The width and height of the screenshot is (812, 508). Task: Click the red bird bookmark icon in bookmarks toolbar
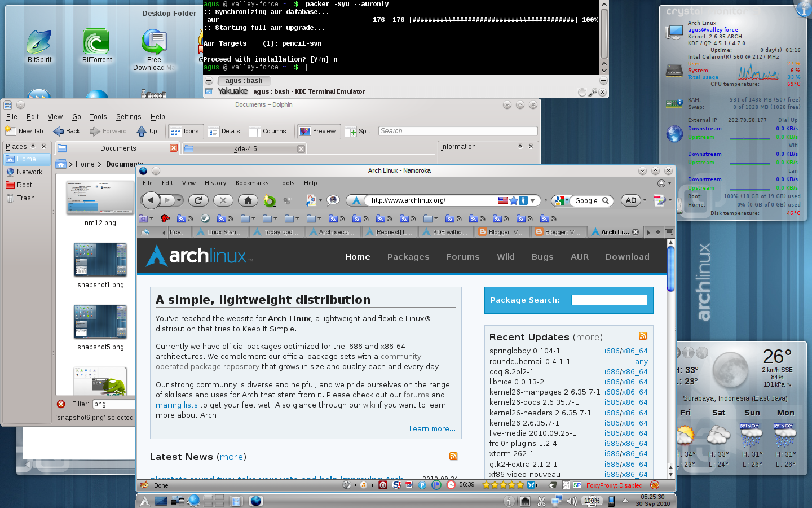tap(165, 218)
